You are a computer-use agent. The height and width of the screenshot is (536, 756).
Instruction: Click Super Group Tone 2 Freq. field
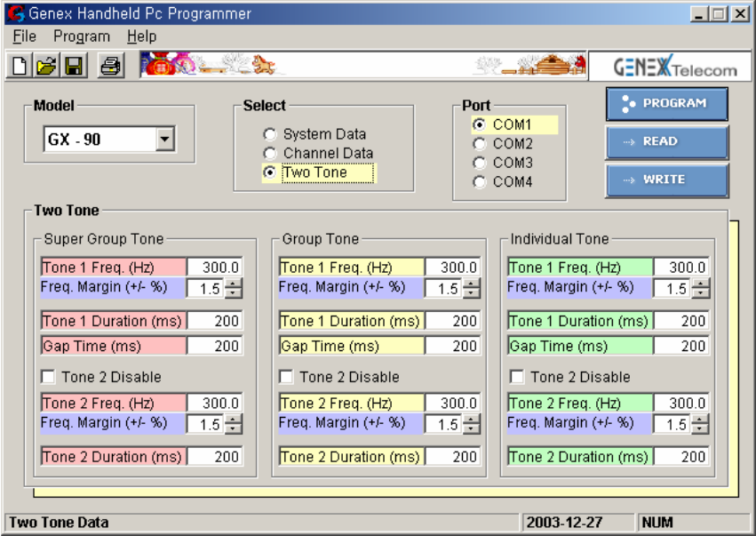215,403
